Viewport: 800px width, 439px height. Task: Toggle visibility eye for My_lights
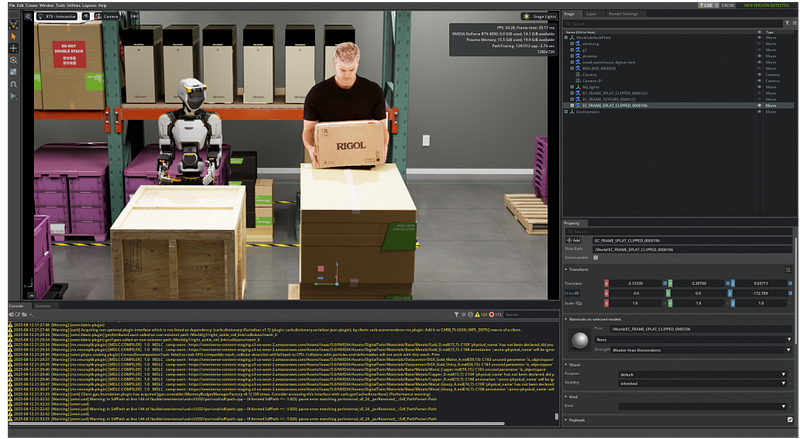coord(759,87)
